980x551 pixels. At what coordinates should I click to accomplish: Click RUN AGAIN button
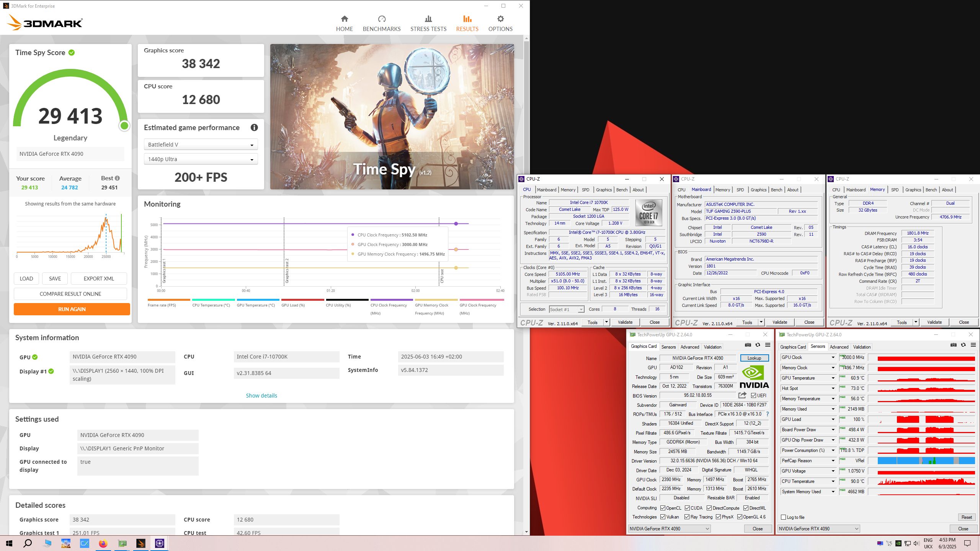click(x=72, y=309)
